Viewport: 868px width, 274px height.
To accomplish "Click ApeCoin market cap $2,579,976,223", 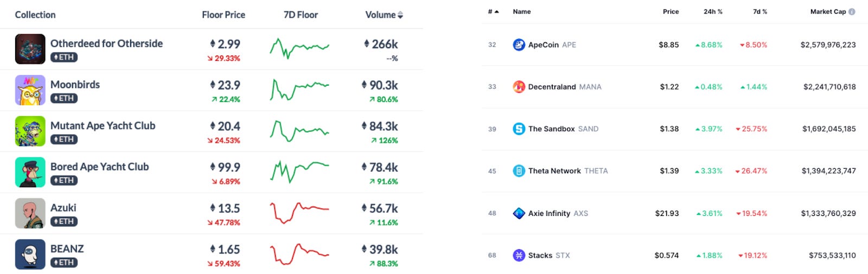I will (828, 45).
